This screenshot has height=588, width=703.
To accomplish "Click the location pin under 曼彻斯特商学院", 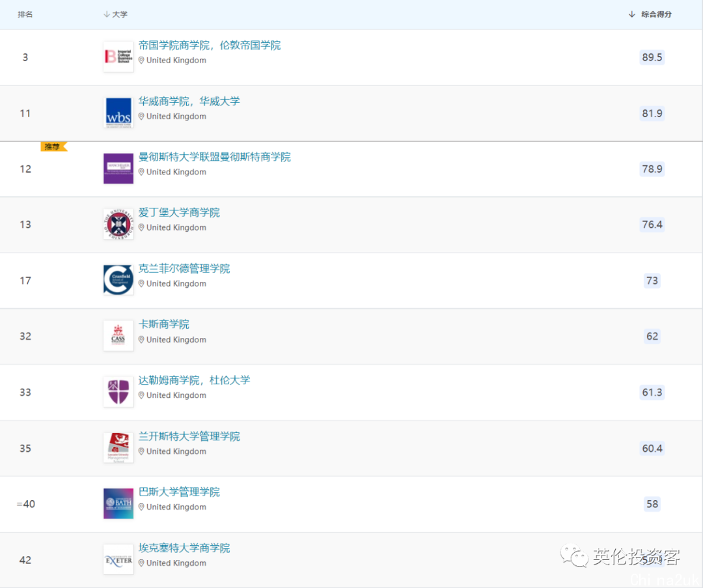I will tap(141, 172).
